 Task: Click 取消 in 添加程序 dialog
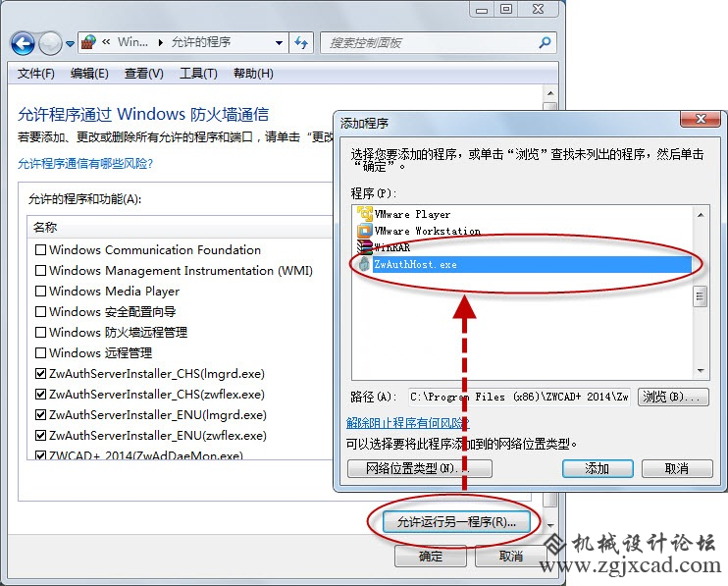point(677,468)
